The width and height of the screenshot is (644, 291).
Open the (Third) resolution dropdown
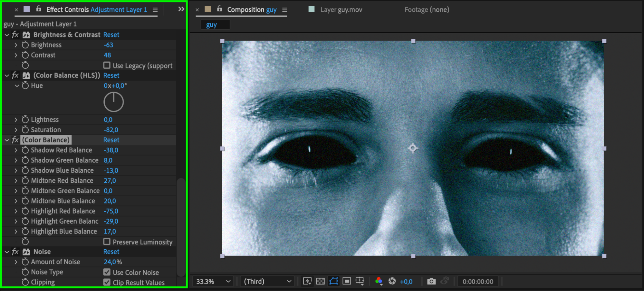click(x=267, y=281)
